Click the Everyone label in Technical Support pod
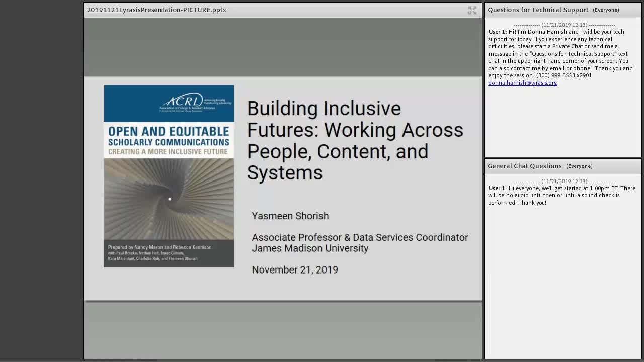Screen dimensions: 644x362 point(606,10)
